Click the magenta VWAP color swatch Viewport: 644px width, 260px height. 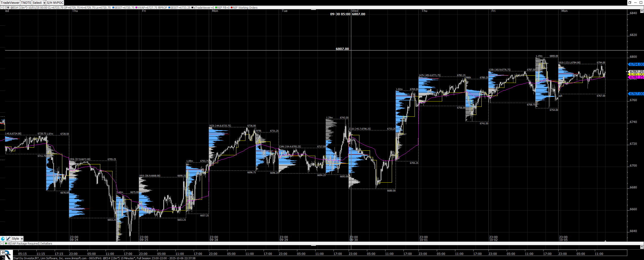[136, 8]
